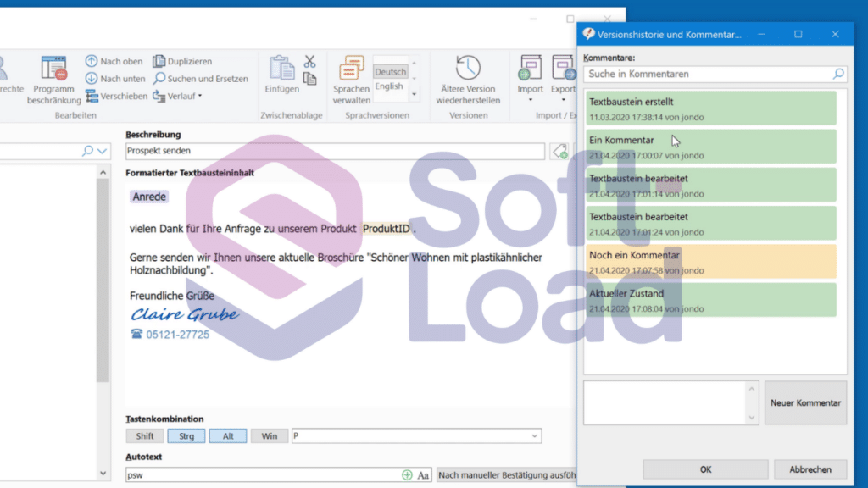The width and height of the screenshot is (868, 488).
Task: Click Neuer Kommentar button
Action: tap(805, 402)
